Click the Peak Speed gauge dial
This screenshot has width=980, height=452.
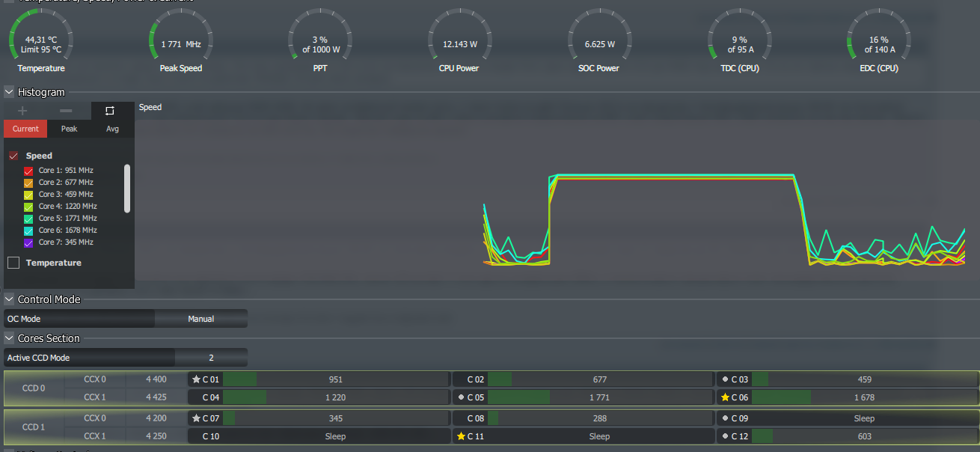click(181, 39)
